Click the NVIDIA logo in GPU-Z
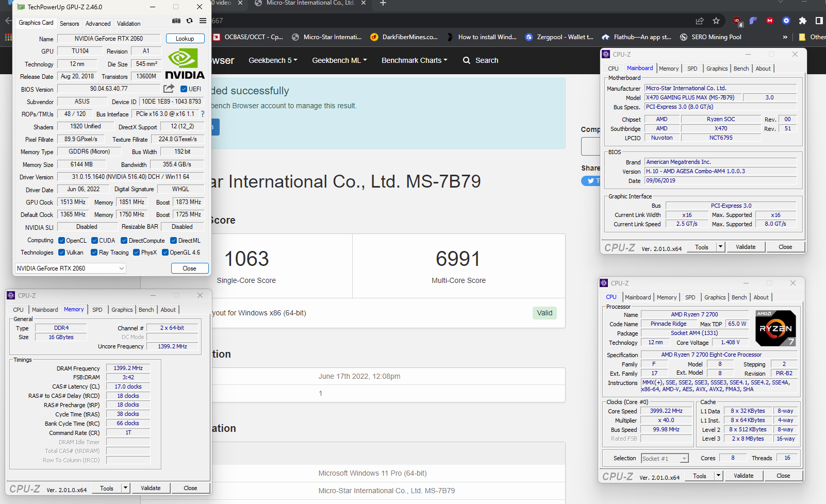 (185, 63)
